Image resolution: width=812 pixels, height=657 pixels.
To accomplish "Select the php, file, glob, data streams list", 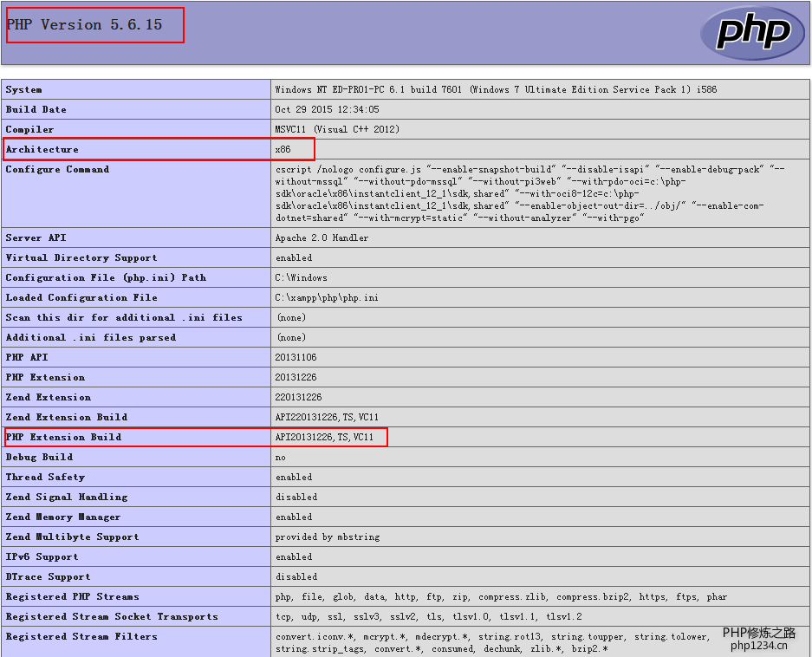I will point(501,596).
